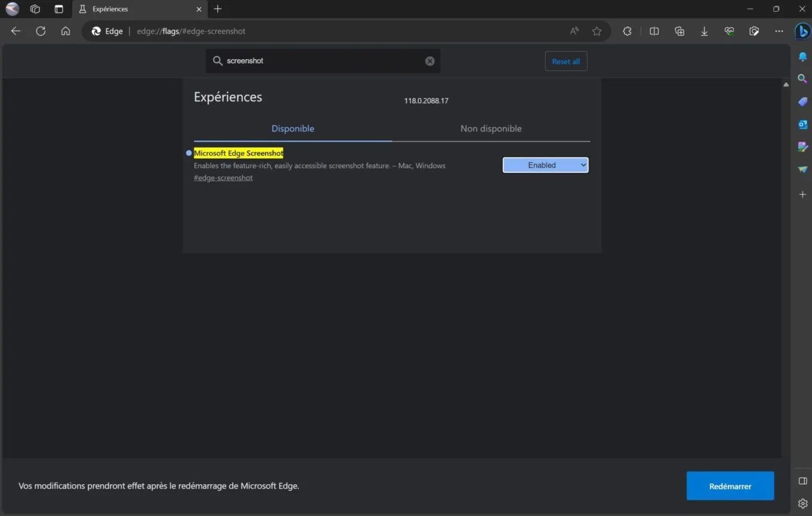
Task: Close the Expériences tab
Action: pos(199,9)
